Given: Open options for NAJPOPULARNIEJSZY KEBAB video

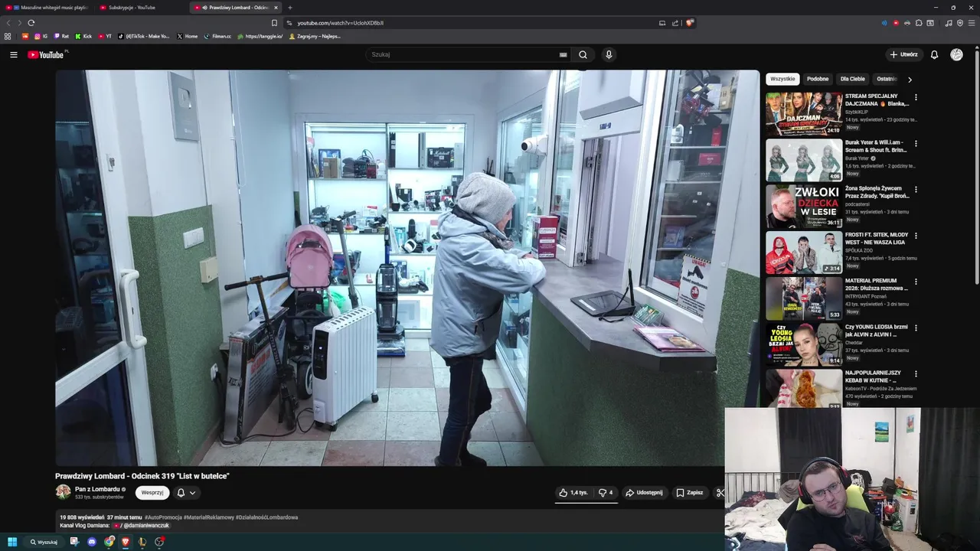Looking at the screenshot, I should click(916, 373).
